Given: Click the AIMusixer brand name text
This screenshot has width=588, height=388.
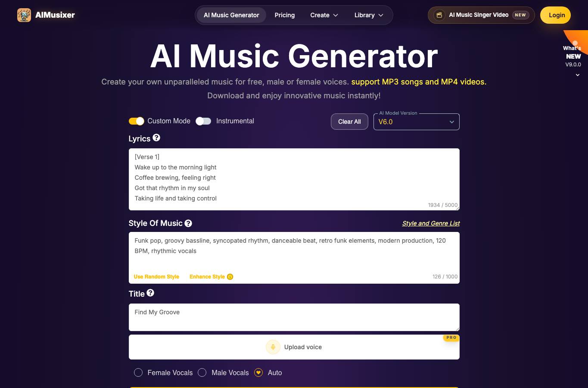Looking at the screenshot, I should pyautogui.click(x=55, y=15).
